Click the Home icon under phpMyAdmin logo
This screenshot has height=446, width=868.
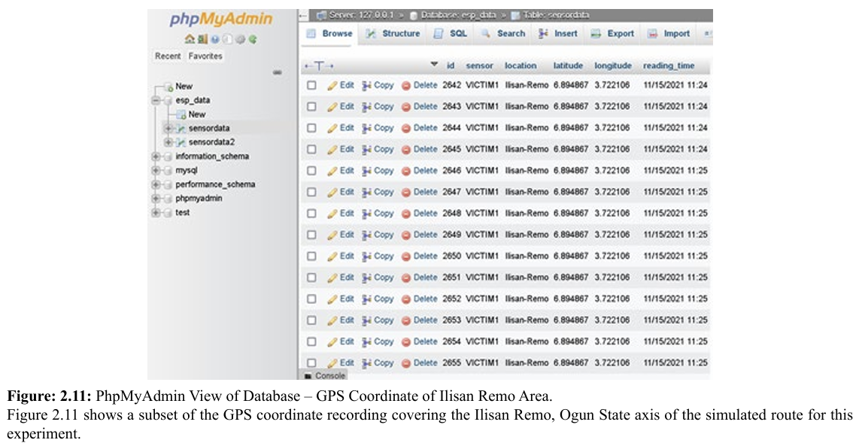190,39
